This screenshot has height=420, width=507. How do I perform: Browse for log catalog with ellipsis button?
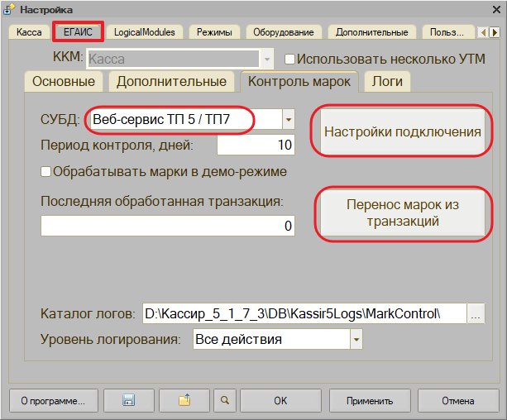pyautogui.click(x=476, y=313)
